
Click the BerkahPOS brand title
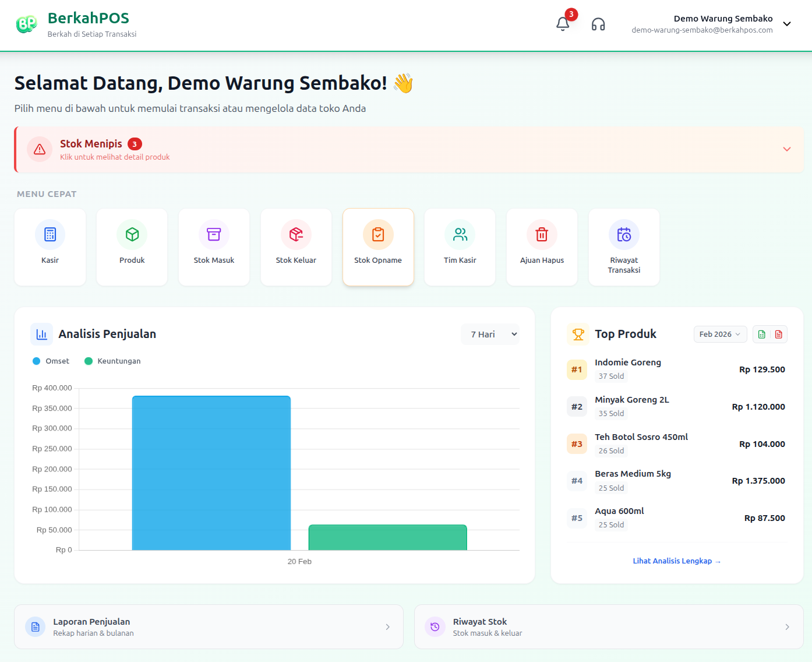tap(89, 18)
